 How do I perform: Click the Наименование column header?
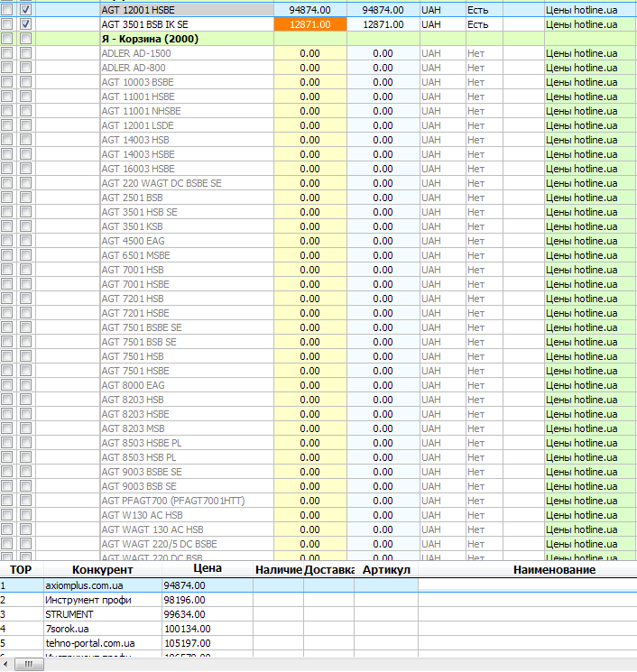(554, 569)
